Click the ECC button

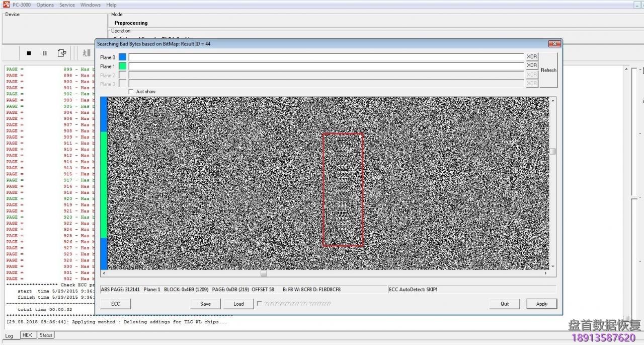[115, 304]
